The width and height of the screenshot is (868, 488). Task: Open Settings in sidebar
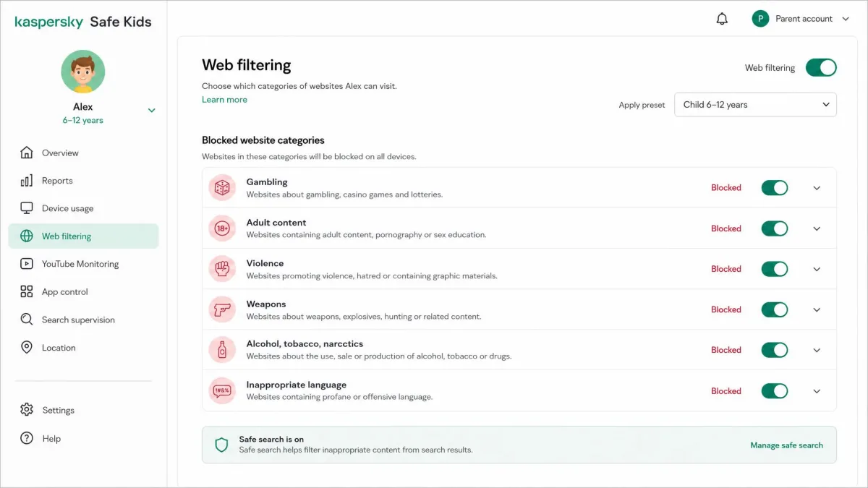click(83, 410)
